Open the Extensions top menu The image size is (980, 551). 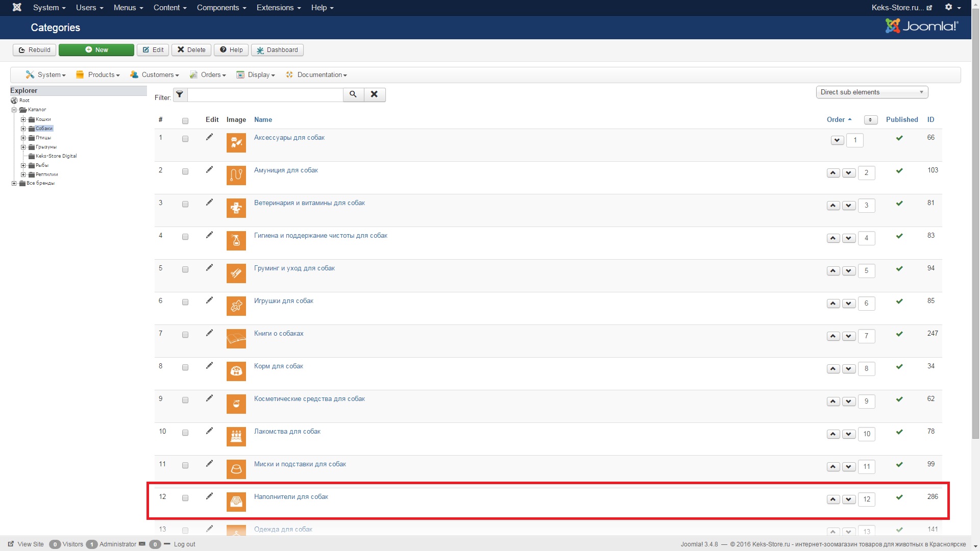[x=278, y=8]
